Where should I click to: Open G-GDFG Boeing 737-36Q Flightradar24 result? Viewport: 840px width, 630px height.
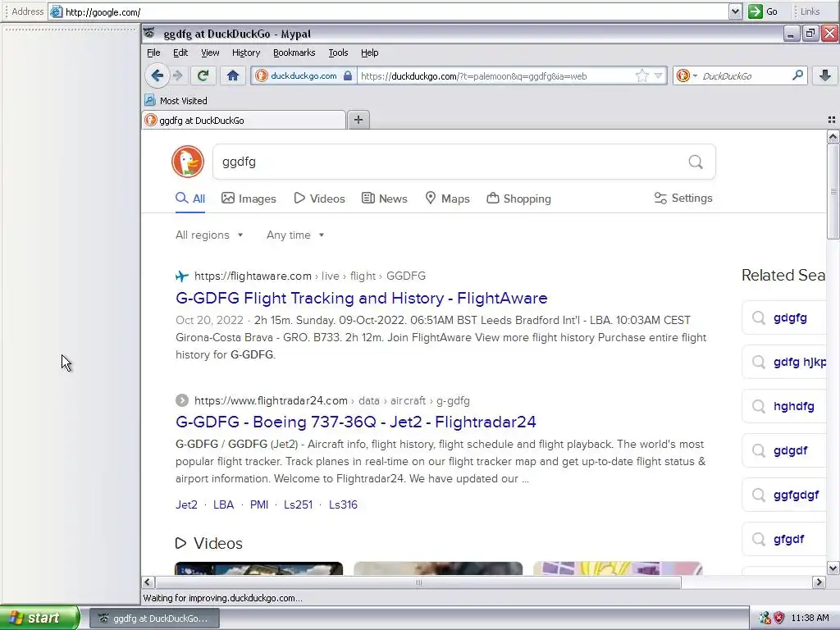pos(356,422)
